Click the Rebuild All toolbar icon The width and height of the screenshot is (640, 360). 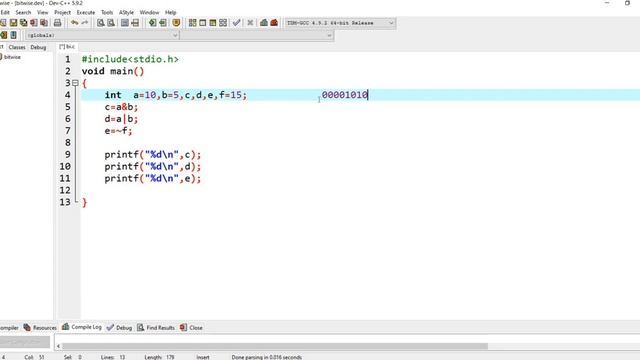(223, 23)
